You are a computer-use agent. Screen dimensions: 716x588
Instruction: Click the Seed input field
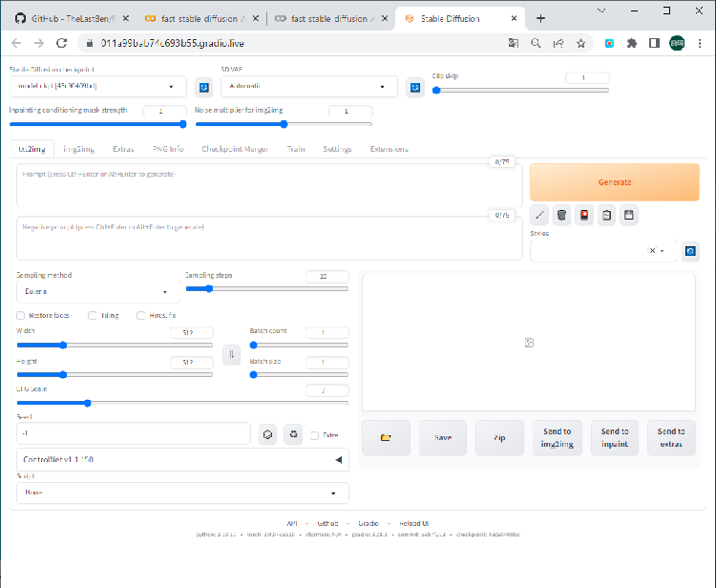134,433
